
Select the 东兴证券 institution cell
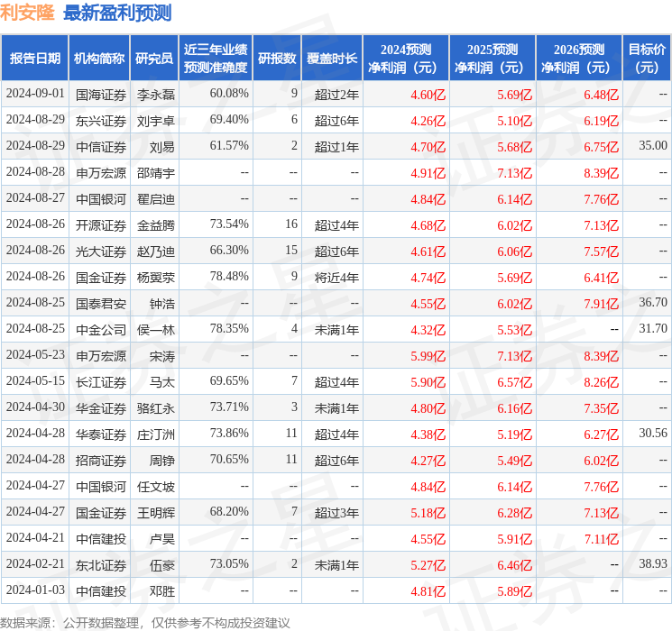(101, 121)
